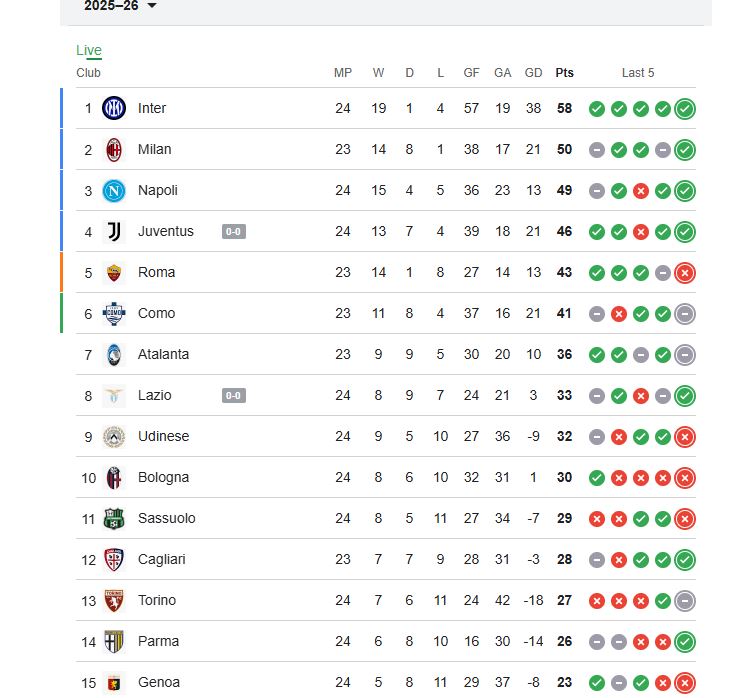Open Lazio live 0-0 score badge
The width and height of the screenshot is (742, 698).
(234, 396)
